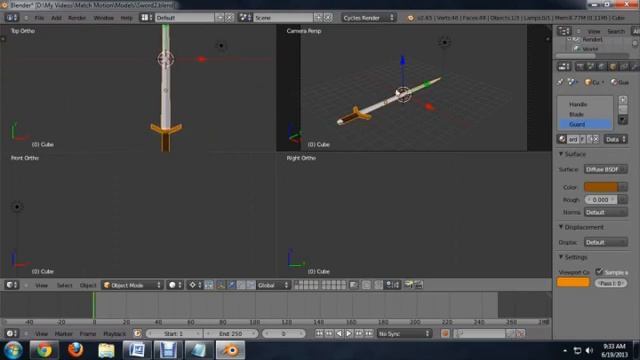Play the animation forward

(x=349, y=333)
